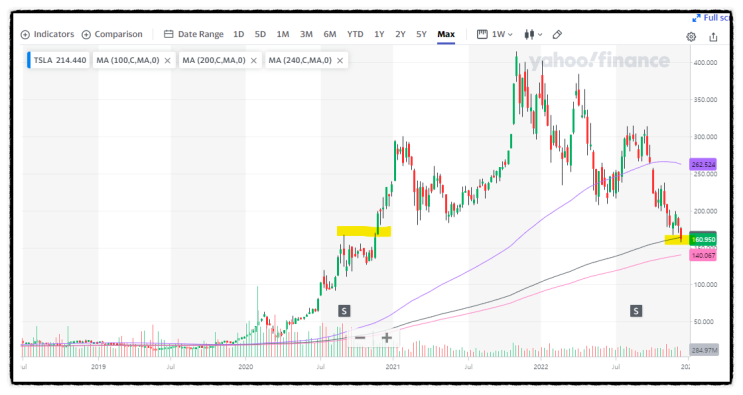Select the 1M range
Image resolution: width=743 pixels, height=395 pixels.
click(x=283, y=34)
